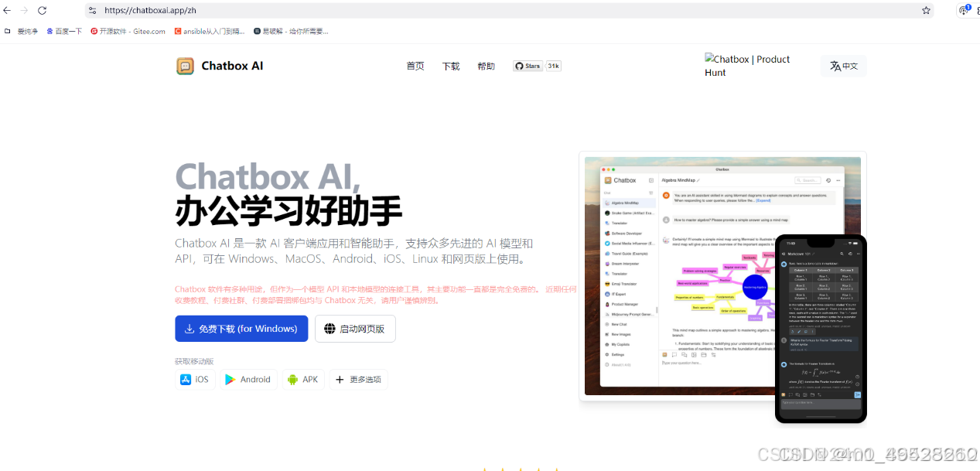Screen dimensions: 980x471
Task: Click the Chatbox AI logo icon in the header
Action: pos(185,66)
